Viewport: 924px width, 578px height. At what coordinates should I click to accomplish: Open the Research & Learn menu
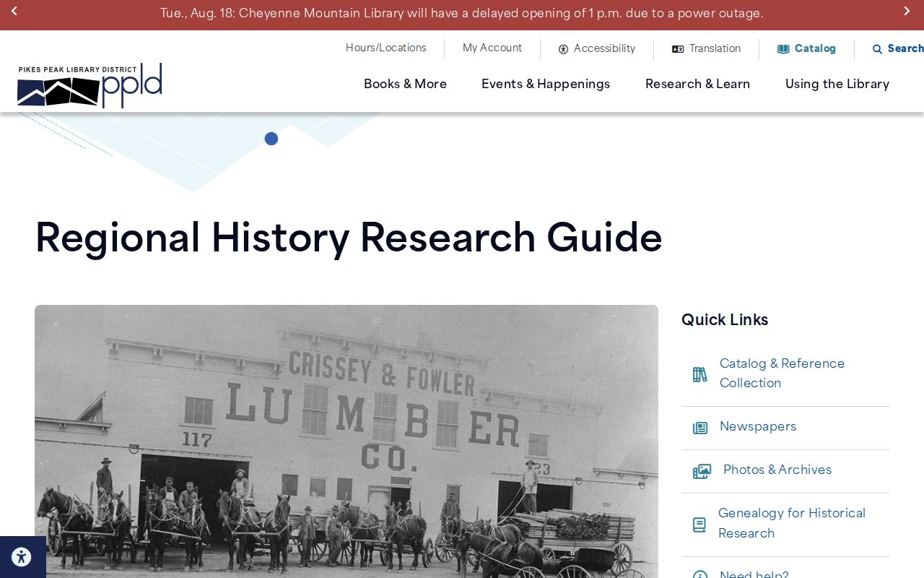[x=697, y=84]
